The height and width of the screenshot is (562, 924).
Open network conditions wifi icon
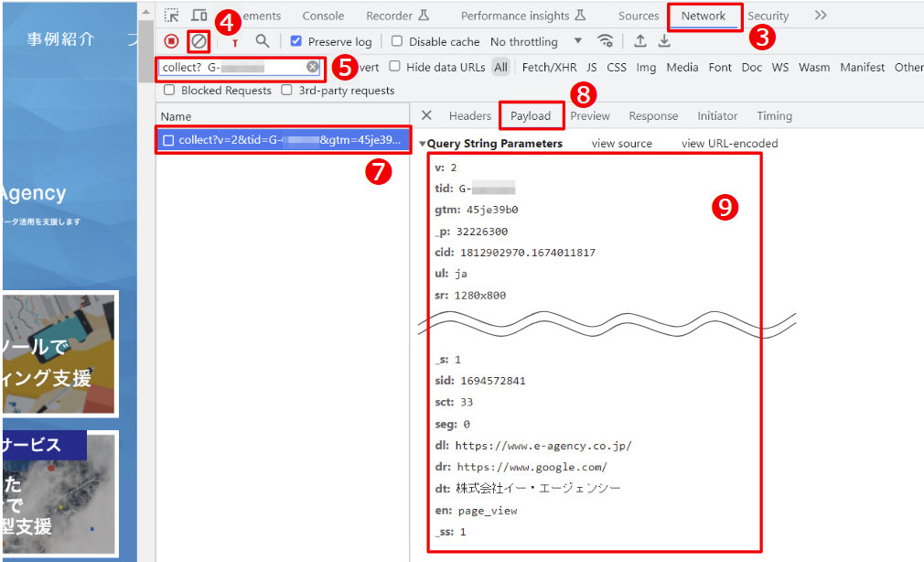click(x=606, y=41)
